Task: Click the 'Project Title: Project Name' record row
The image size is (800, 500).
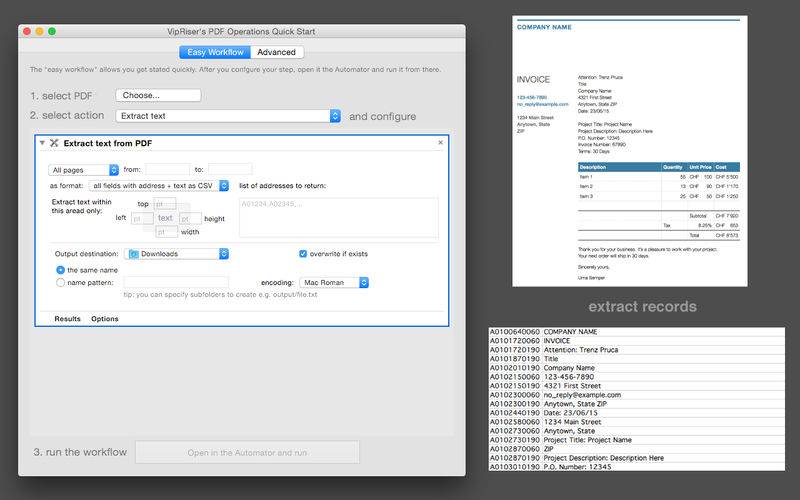Action: pos(637,440)
